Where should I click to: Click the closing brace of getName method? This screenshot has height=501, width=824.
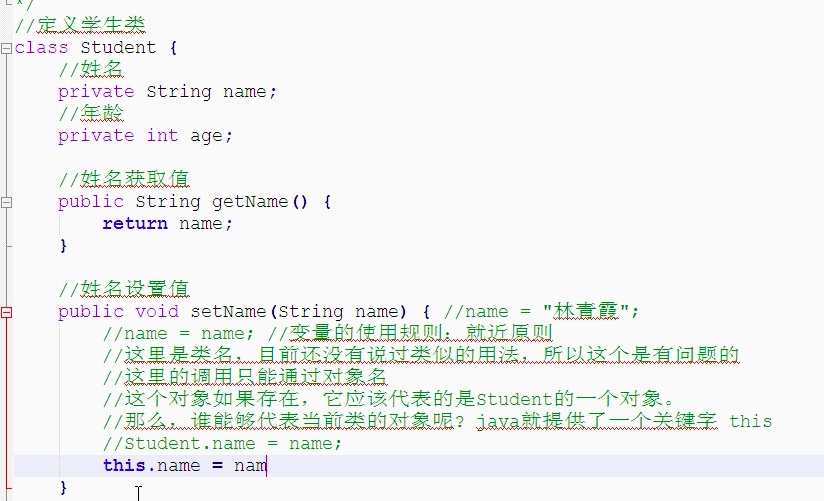point(63,246)
